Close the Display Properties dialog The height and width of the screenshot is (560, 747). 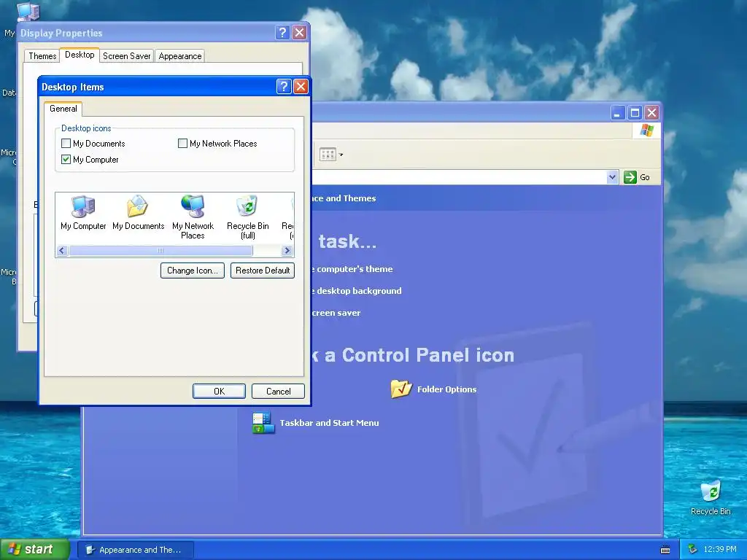point(299,32)
